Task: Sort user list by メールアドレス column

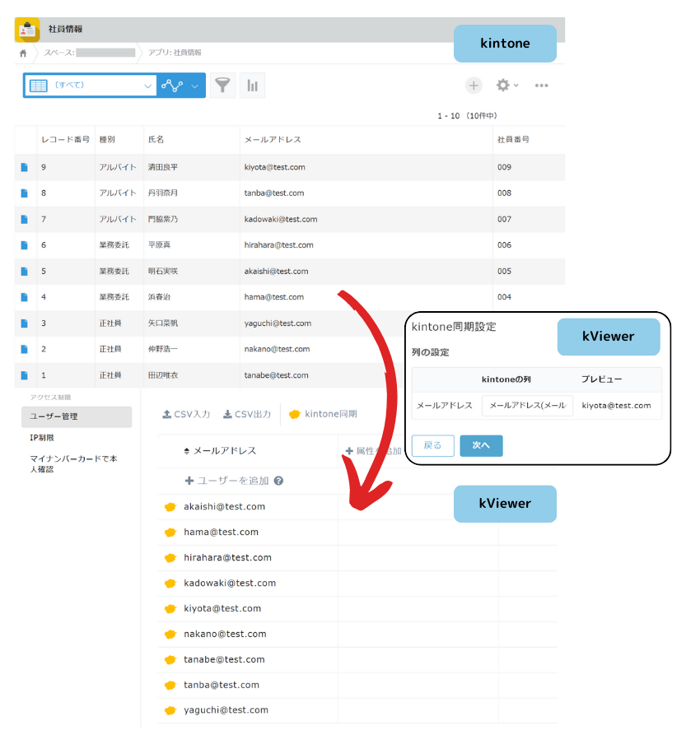Action: (220, 451)
